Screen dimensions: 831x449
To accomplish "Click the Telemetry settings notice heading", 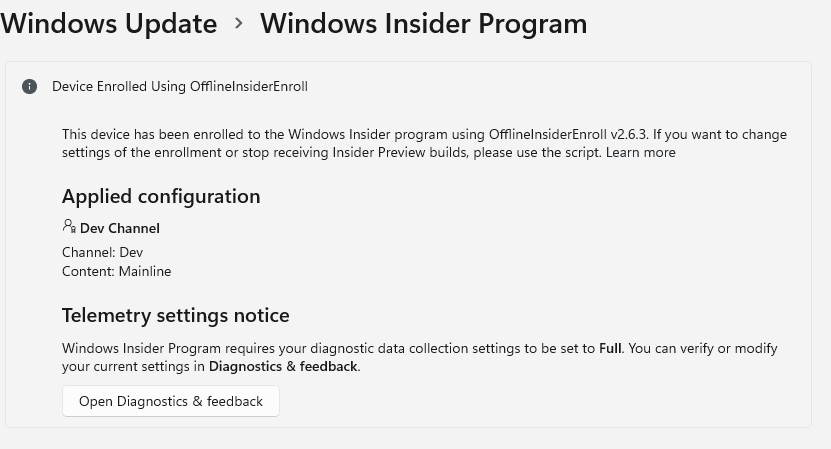I will pyautogui.click(x=175, y=316).
